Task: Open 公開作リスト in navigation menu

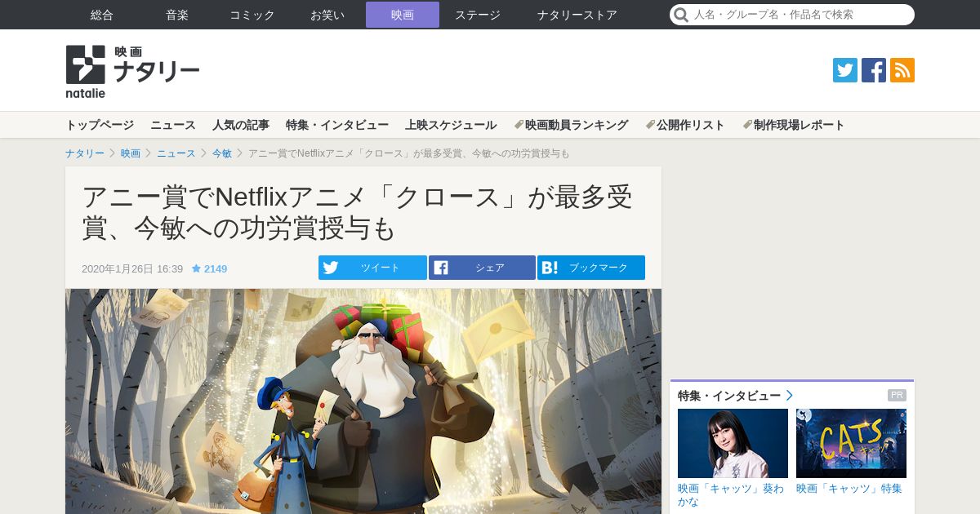Action: tap(691, 125)
